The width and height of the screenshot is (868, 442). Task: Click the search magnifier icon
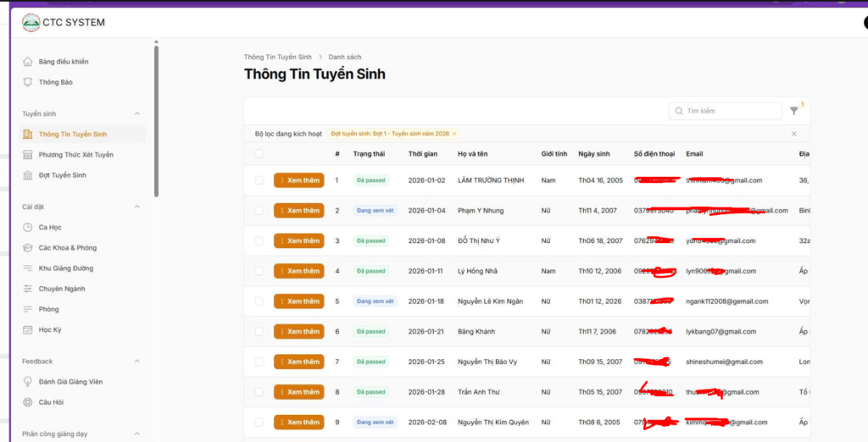(x=679, y=111)
